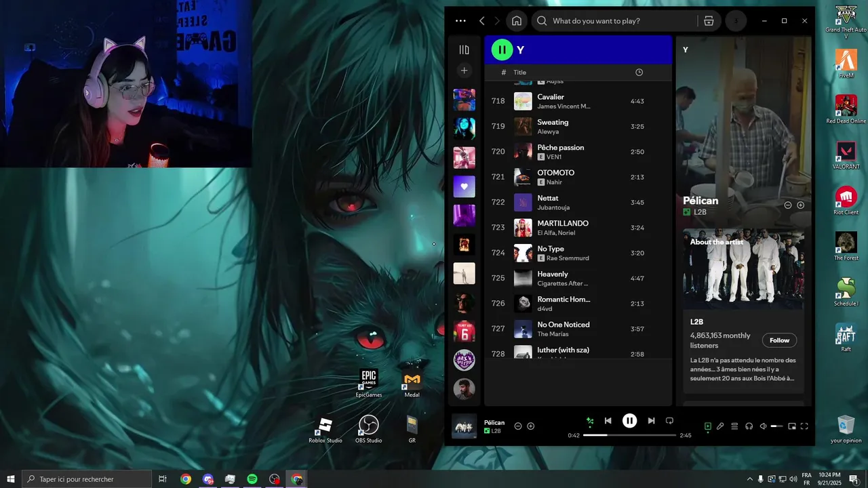Select the Red Dead Online desktop icon

pos(846,109)
